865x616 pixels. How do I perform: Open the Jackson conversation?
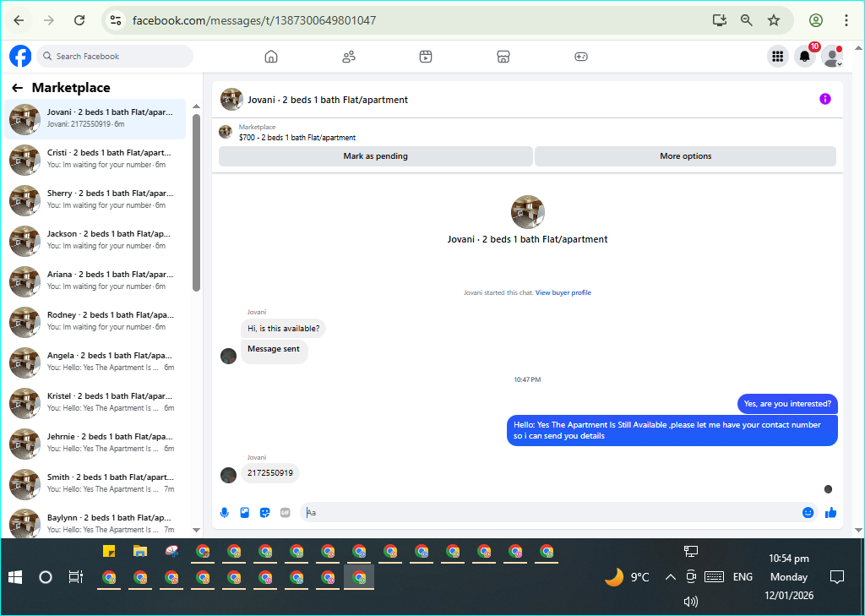click(95, 241)
